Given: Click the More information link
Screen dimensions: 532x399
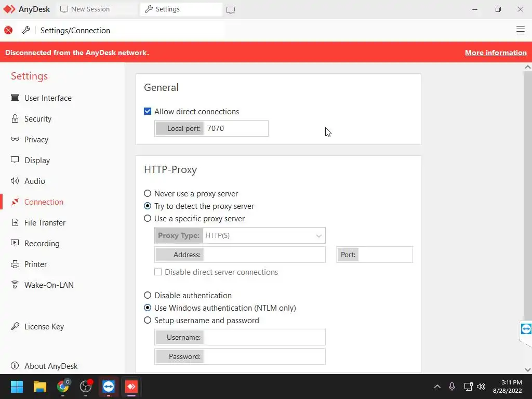Looking at the screenshot, I should [x=496, y=52].
